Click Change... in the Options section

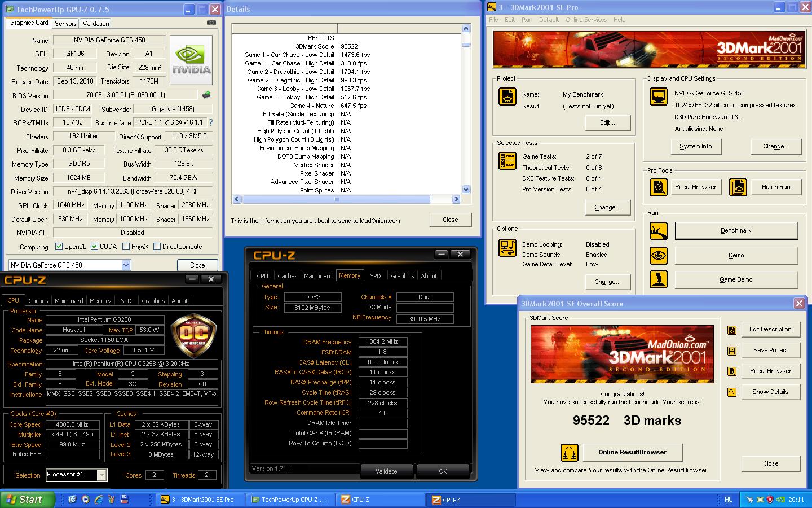point(607,282)
